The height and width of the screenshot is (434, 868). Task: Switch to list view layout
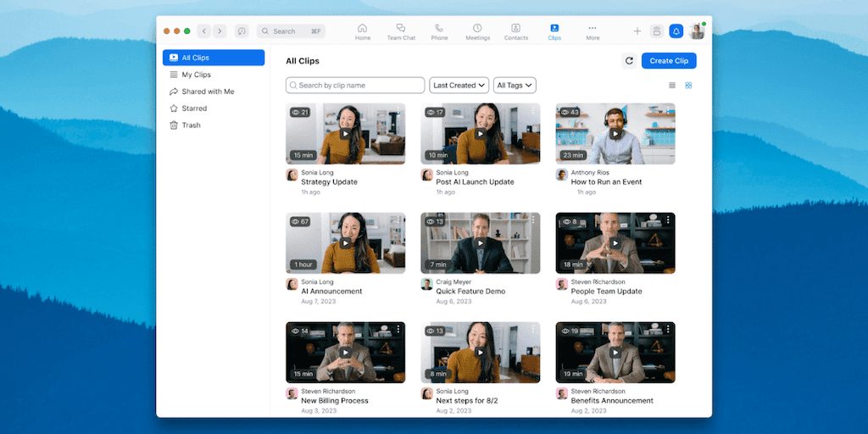[x=672, y=86]
